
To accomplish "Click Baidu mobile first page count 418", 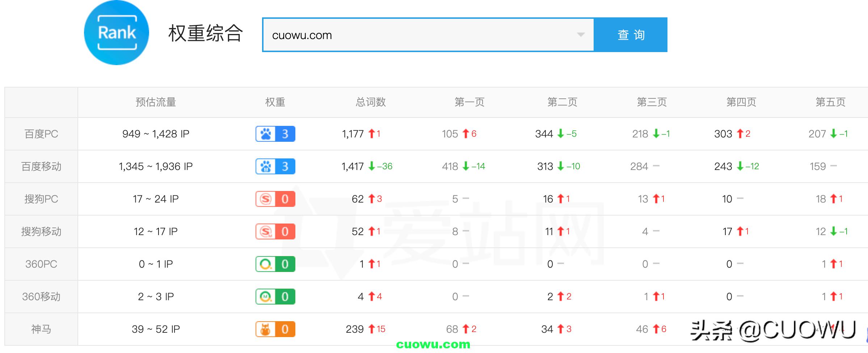I will (x=450, y=166).
